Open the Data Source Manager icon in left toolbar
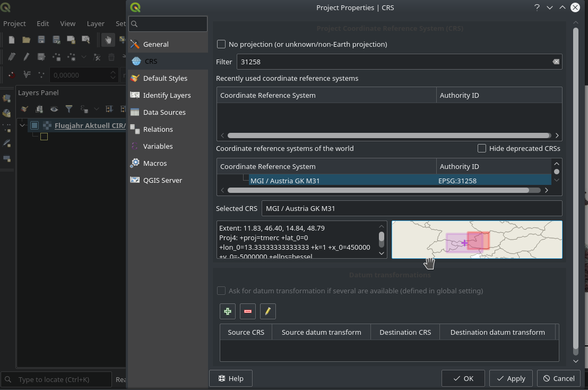The width and height of the screenshot is (588, 390). [6, 98]
